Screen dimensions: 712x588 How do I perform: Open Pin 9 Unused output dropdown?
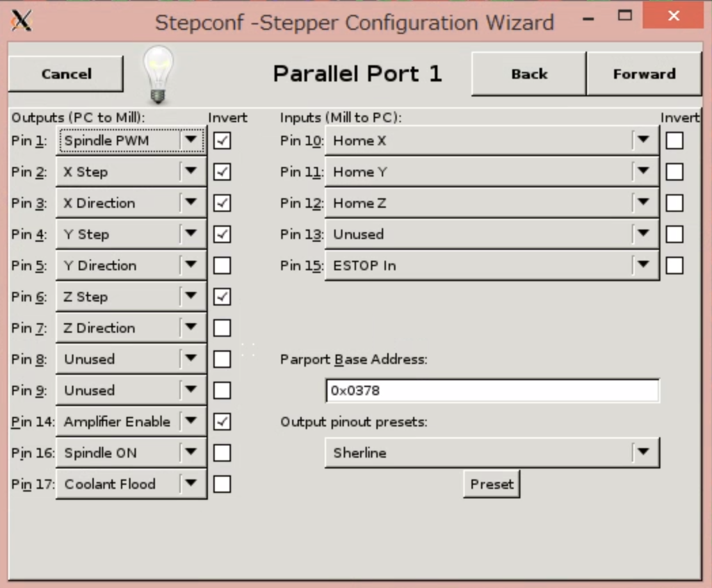pyautogui.click(x=131, y=391)
